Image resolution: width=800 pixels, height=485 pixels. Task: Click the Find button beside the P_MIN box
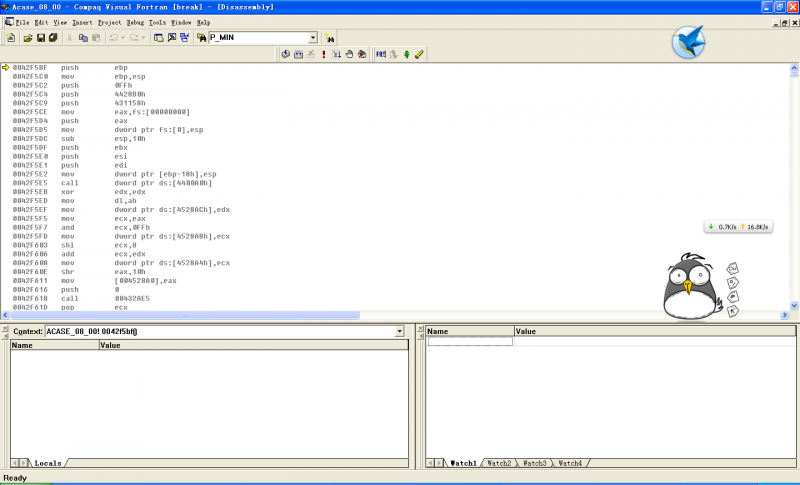[330, 38]
